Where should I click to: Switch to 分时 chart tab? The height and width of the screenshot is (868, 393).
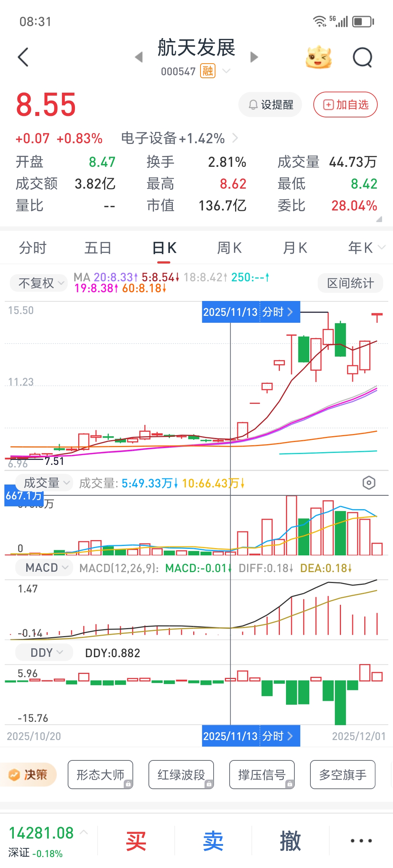point(33,248)
